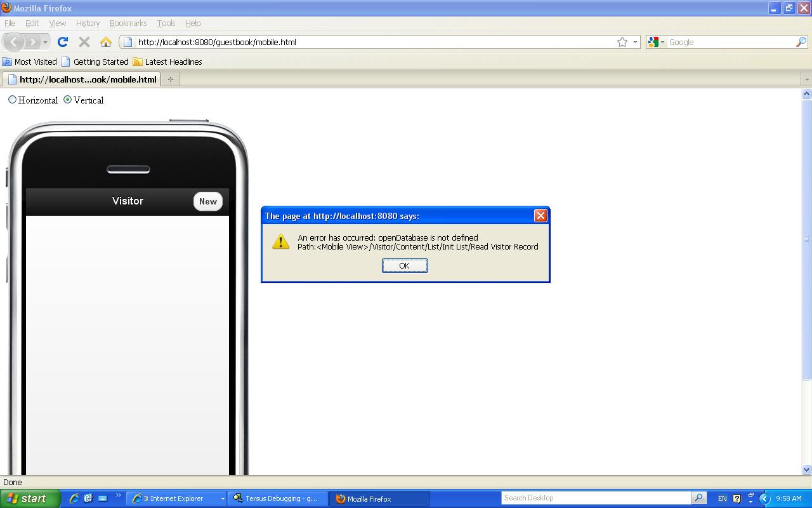Open the Tools menu
This screenshot has width=812, height=508.
tap(166, 23)
